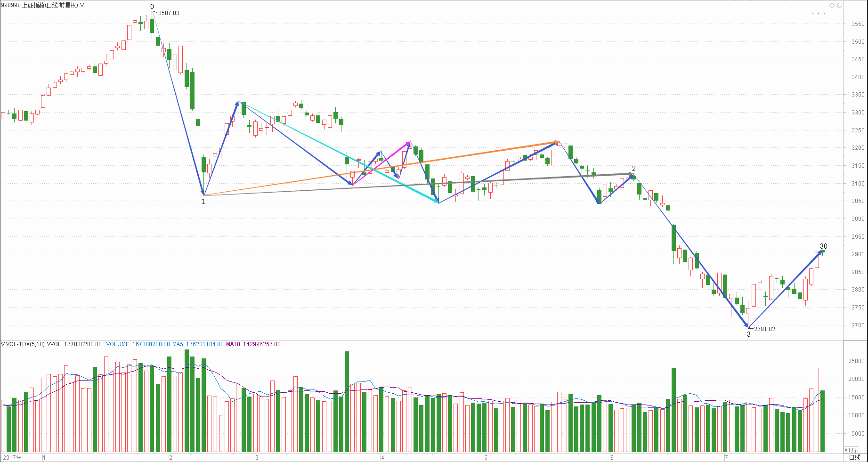Click the 2691.02 low price annotation
Viewport: 868px width, 462px height.
pos(764,329)
